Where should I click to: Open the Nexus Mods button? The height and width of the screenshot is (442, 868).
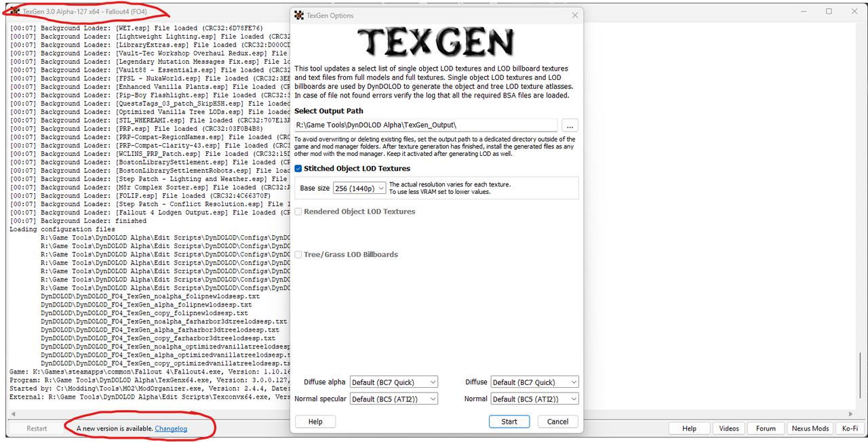point(810,428)
